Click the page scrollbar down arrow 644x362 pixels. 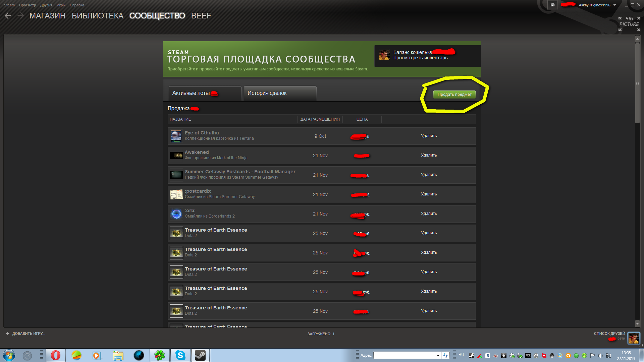click(637, 323)
